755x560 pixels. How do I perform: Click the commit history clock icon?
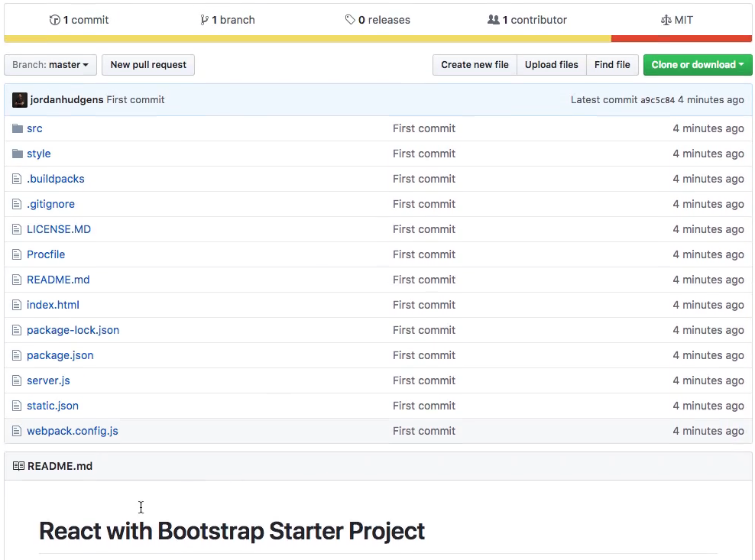pyautogui.click(x=54, y=20)
